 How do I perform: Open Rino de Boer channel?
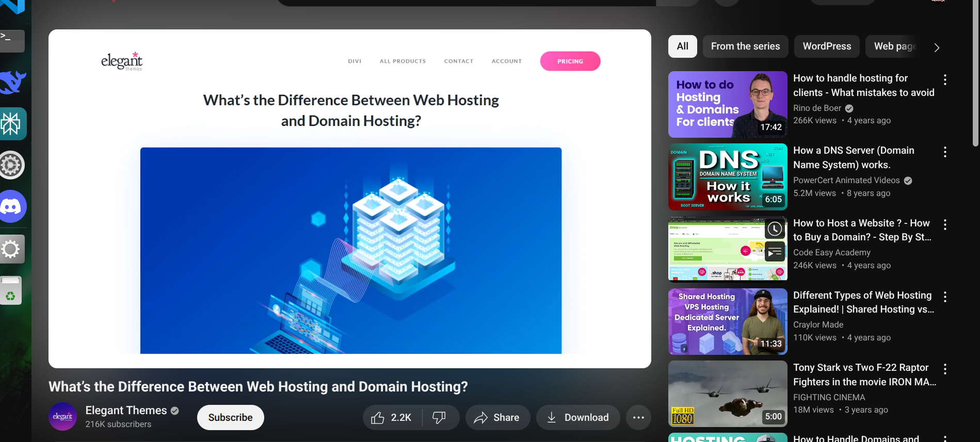817,108
